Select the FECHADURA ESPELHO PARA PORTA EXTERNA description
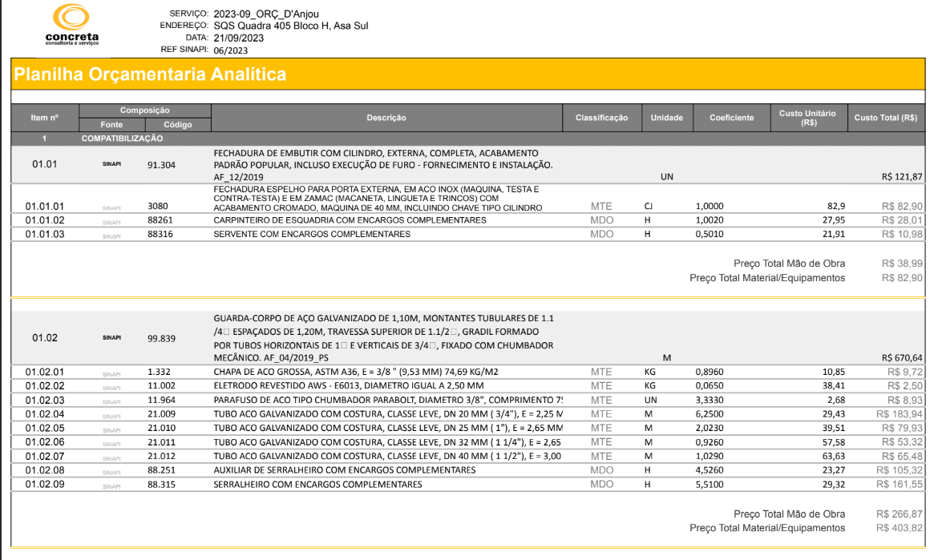This screenshot has height=560, width=938. point(378,199)
